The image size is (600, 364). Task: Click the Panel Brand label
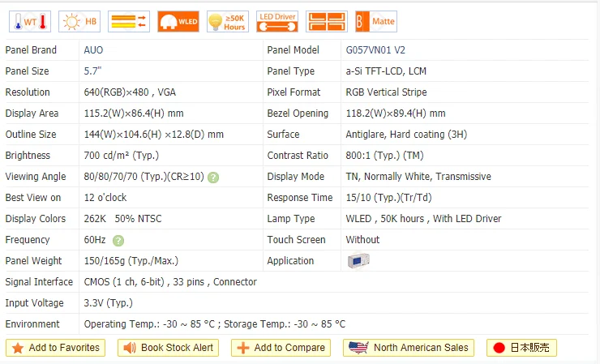click(x=31, y=50)
